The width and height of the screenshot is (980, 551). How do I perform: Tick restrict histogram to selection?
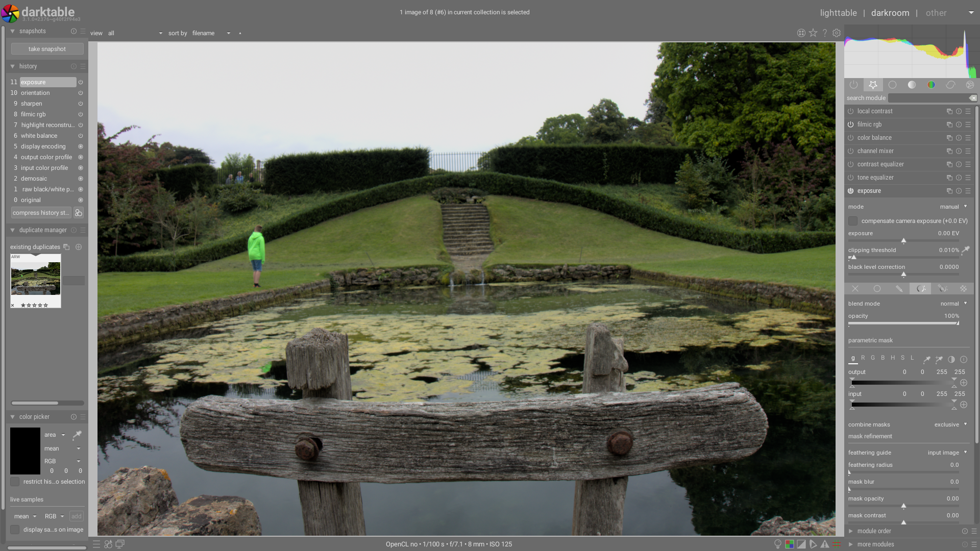click(15, 482)
